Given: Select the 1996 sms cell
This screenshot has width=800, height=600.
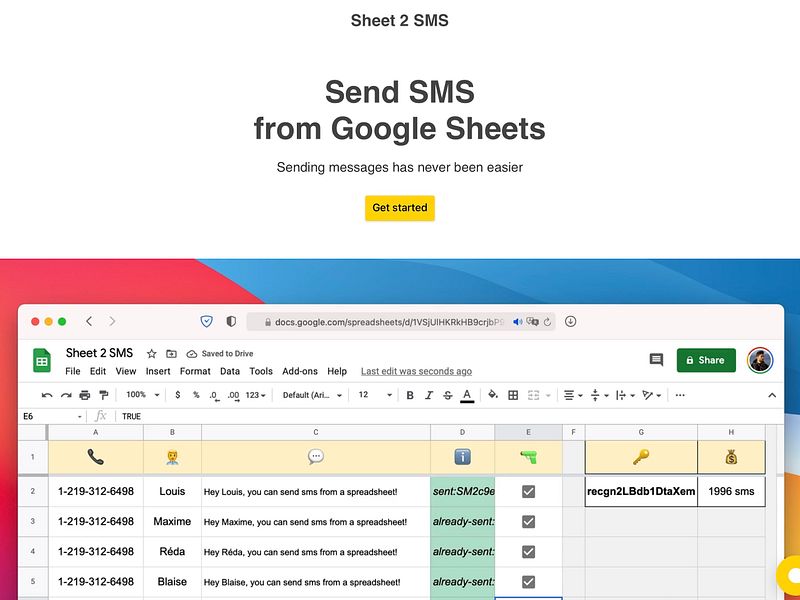Looking at the screenshot, I should (x=731, y=491).
